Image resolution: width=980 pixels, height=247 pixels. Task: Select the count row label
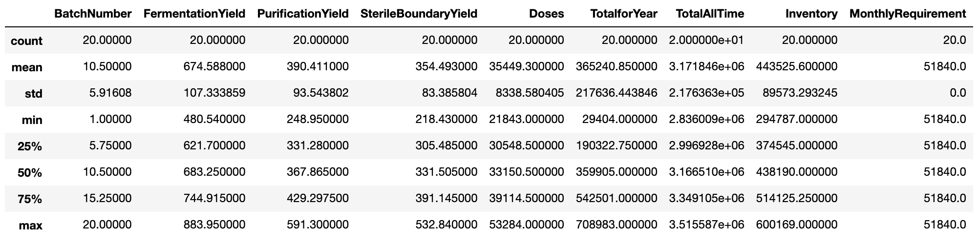point(26,41)
